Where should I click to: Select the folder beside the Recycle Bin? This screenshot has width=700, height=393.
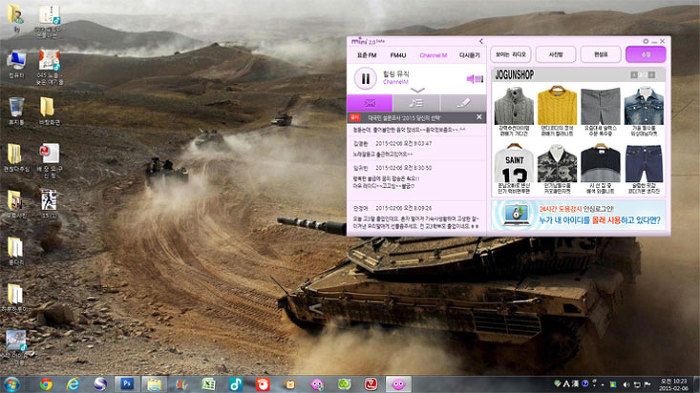48,111
